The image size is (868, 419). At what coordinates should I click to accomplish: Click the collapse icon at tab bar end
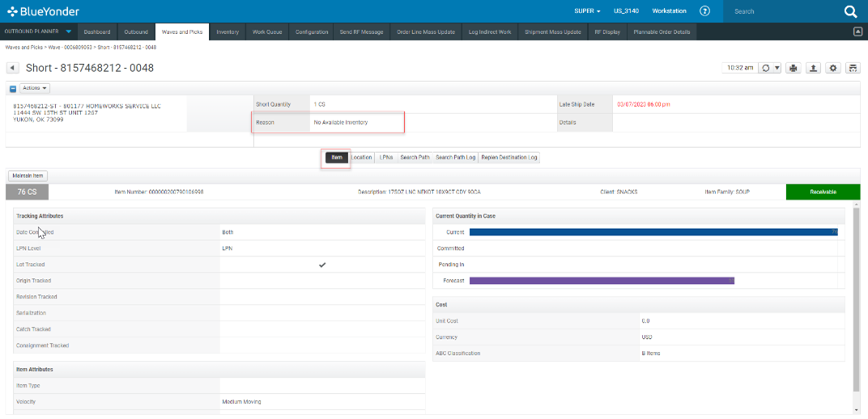point(857,32)
